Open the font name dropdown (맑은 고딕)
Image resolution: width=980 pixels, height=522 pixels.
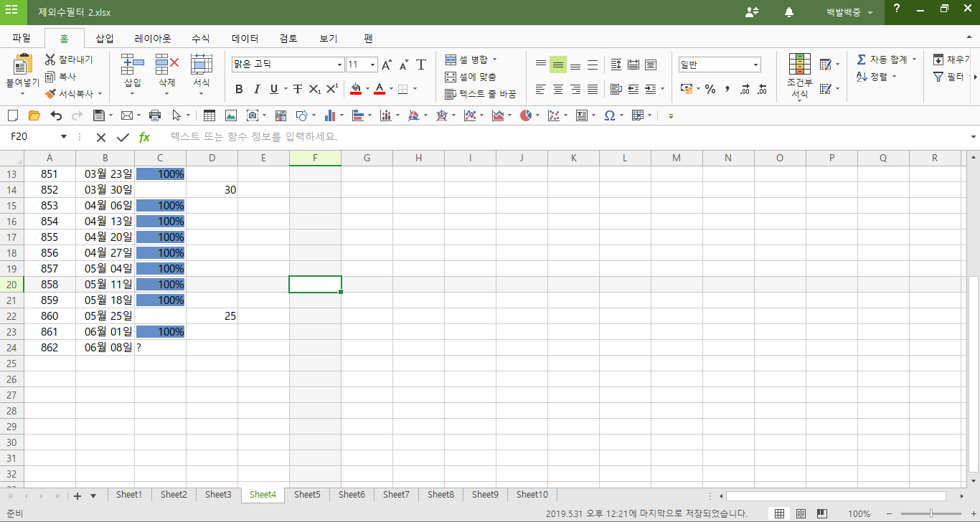click(x=340, y=65)
